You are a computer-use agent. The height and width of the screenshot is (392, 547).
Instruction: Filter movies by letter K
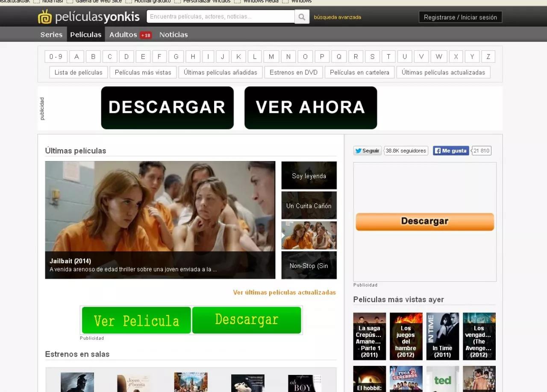[x=238, y=56]
